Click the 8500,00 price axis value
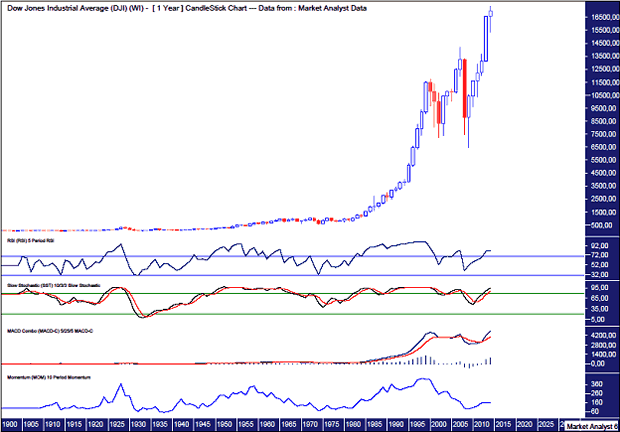The image size is (620, 432). tap(605, 121)
